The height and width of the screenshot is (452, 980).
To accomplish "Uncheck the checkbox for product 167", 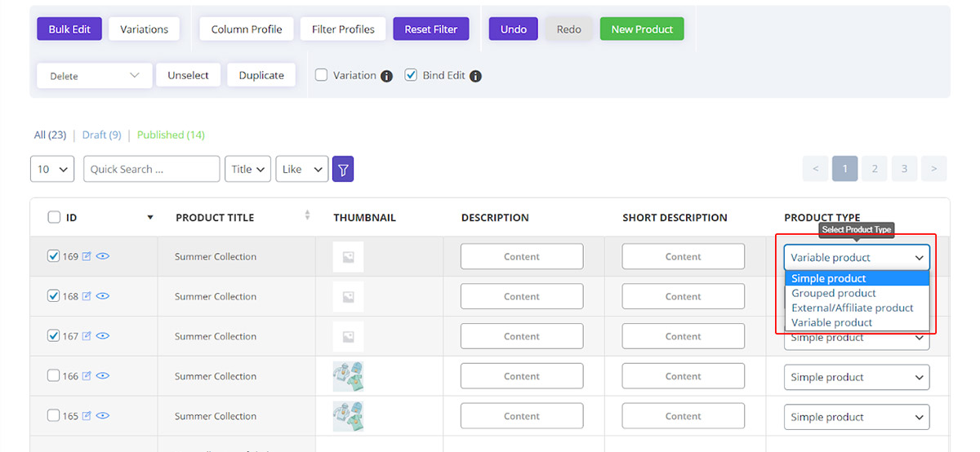I will pyautogui.click(x=54, y=335).
